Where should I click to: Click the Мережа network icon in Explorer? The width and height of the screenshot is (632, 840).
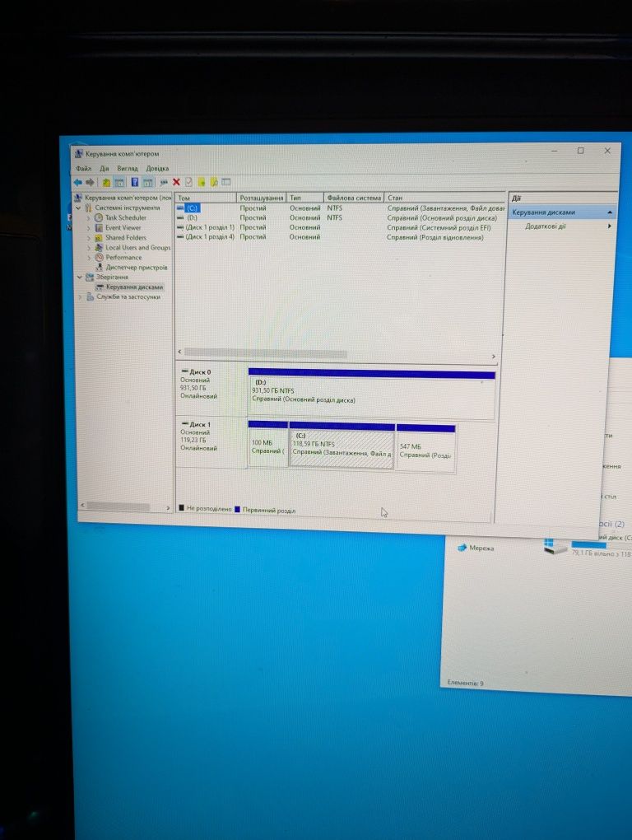click(462, 548)
